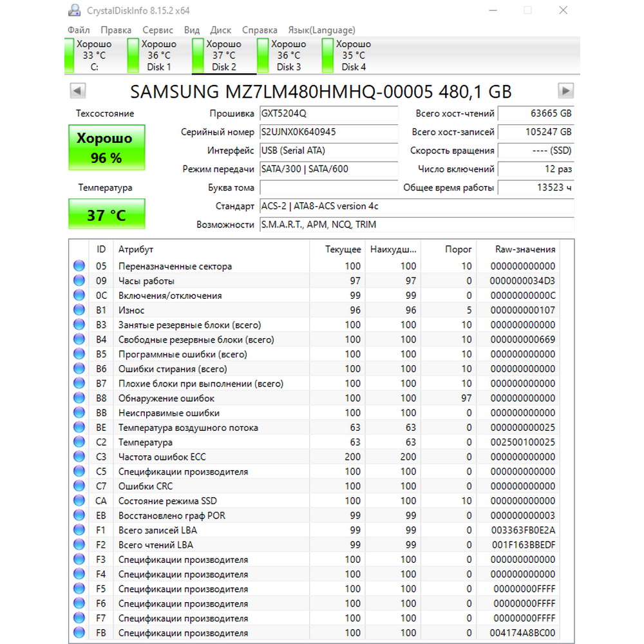Click the 37 °C temperature button
The image size is (644, 644).
point(107,214)
